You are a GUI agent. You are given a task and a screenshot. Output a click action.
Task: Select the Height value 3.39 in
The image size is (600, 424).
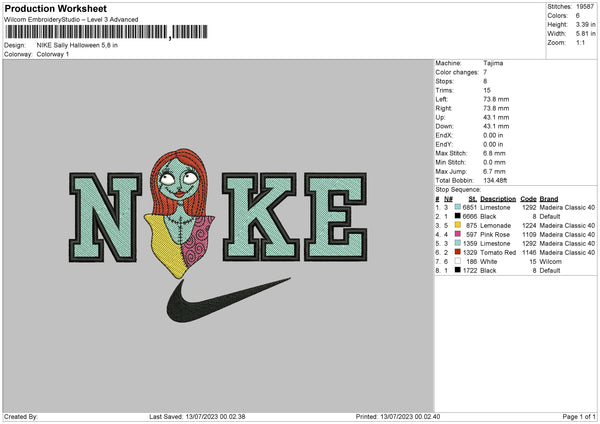tap(585, 24)
